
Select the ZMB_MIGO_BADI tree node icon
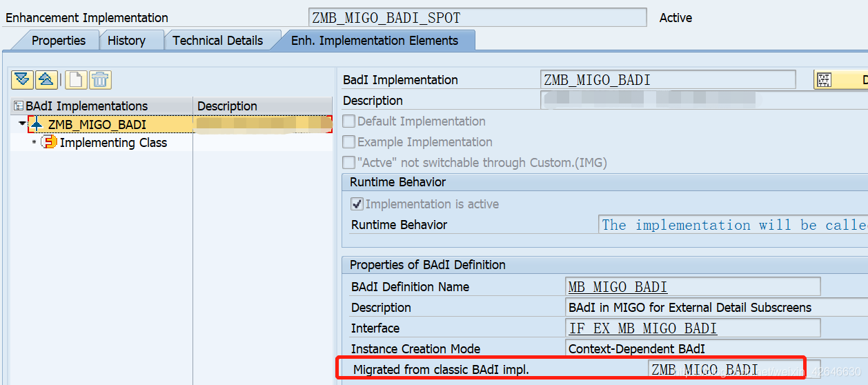36,125
